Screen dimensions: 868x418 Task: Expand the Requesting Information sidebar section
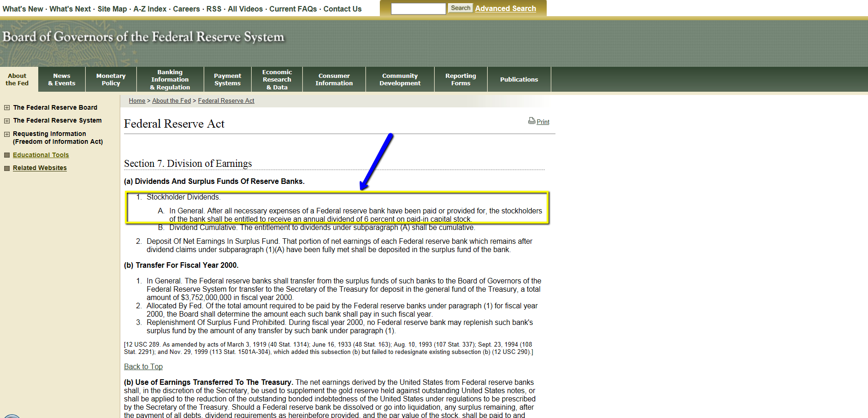coord(7,134)
